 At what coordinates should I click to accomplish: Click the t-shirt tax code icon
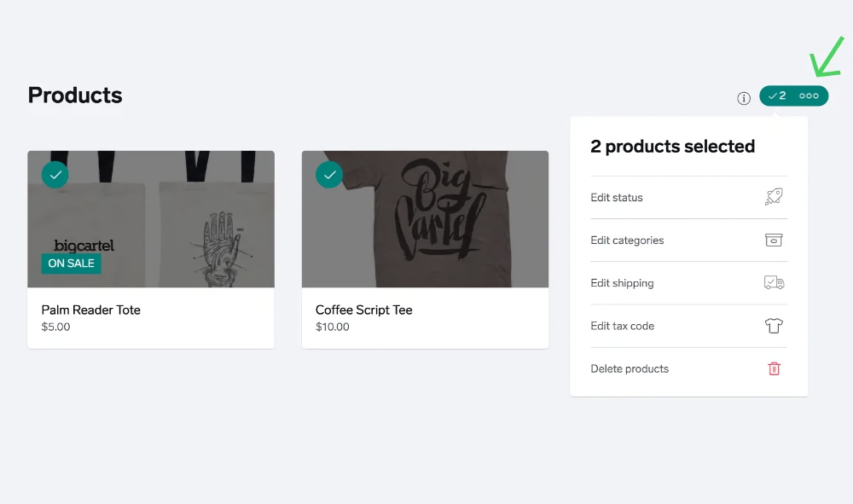tap(774, 326)
